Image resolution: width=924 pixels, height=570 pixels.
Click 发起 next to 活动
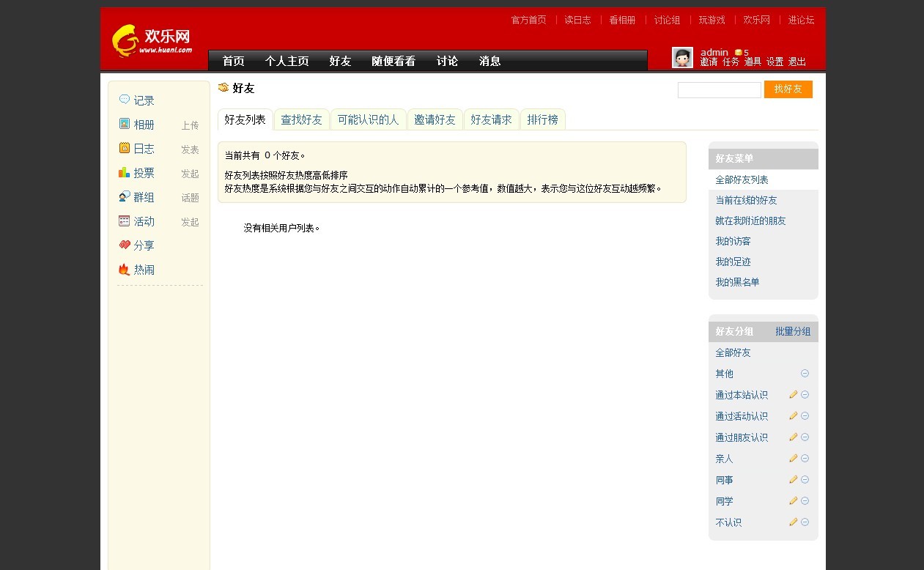tap(190, 222)
